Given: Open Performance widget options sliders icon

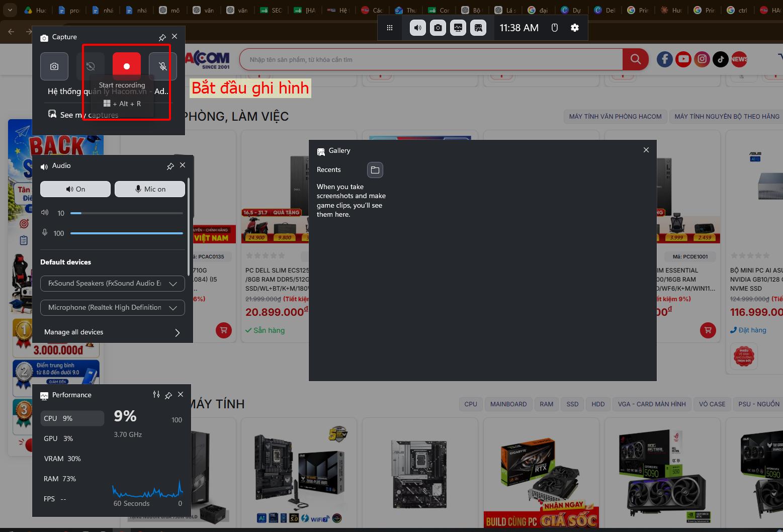Looking at the screenshot, I should click(156, 395).
